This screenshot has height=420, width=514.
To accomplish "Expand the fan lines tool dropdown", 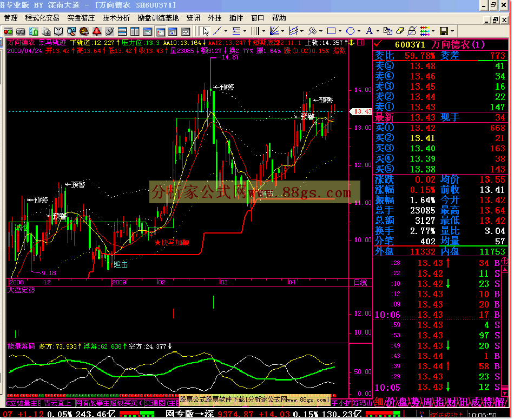I will (x=282, y=31).
